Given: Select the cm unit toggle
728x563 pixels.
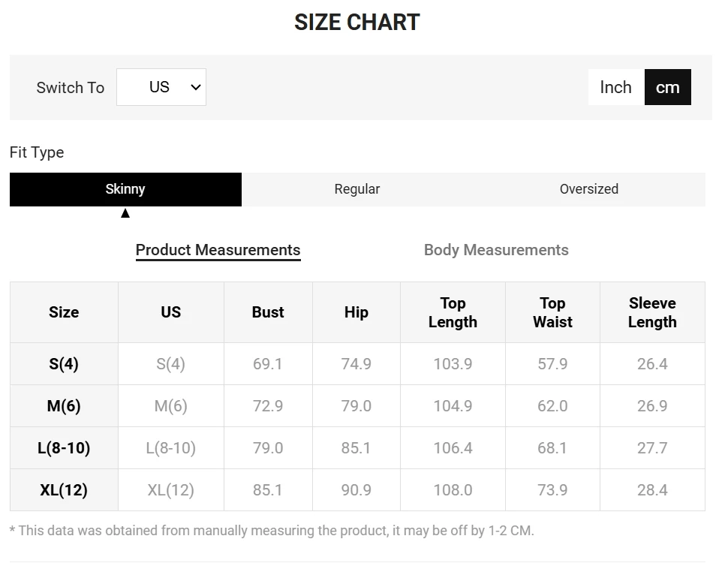Looking at the screenshot, I should pyautogui.click(x=668, y=87).
